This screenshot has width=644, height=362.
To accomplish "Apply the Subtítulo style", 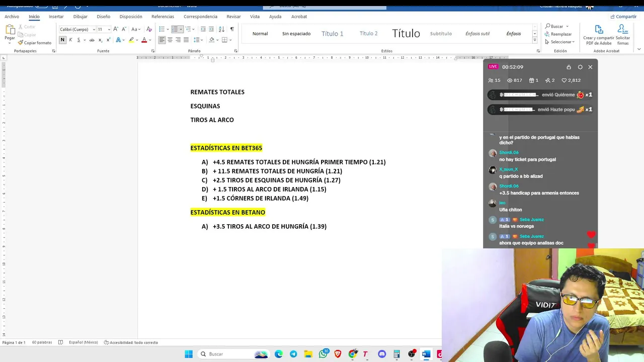I will tap(441, 34).
